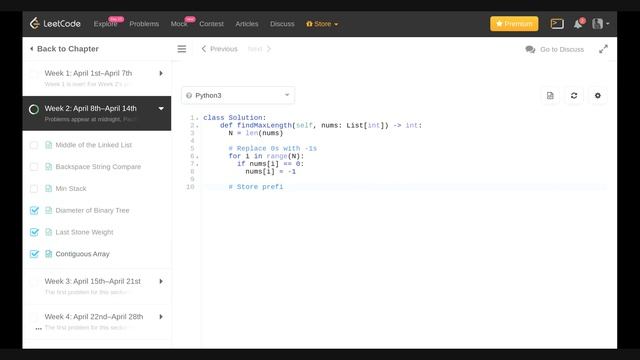640x360 pixels.
Task: Click Back to Chapter link
Action: [x=68, y=49]
